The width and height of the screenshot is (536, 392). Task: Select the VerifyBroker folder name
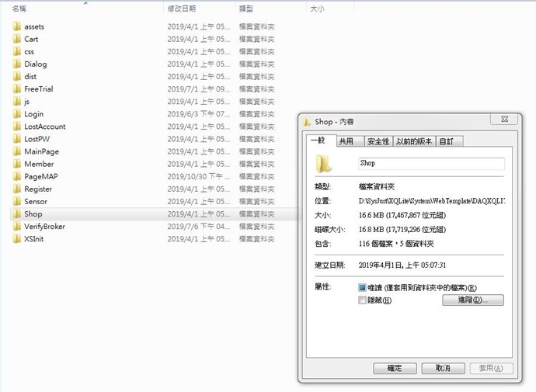[x=44, y=226]
